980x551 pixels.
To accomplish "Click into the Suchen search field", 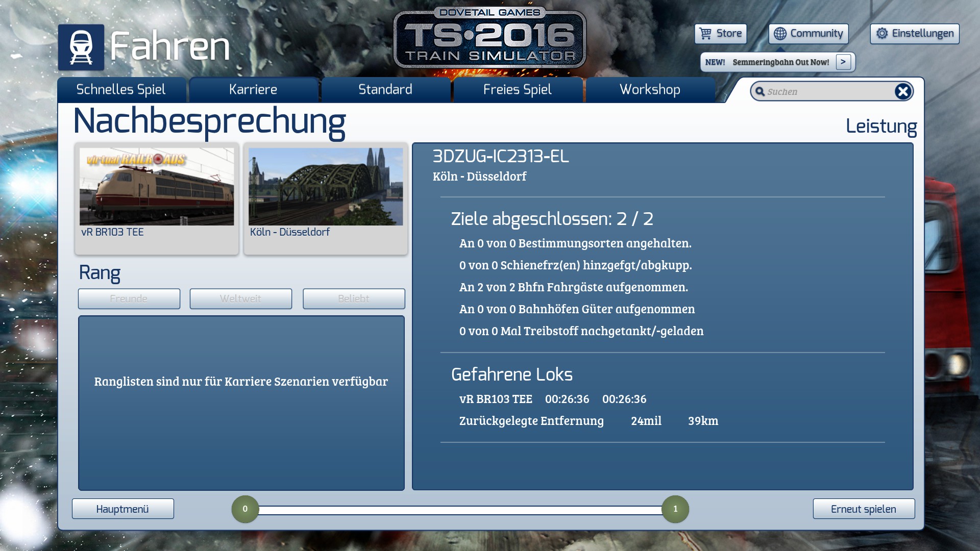I will pos(827,92).
